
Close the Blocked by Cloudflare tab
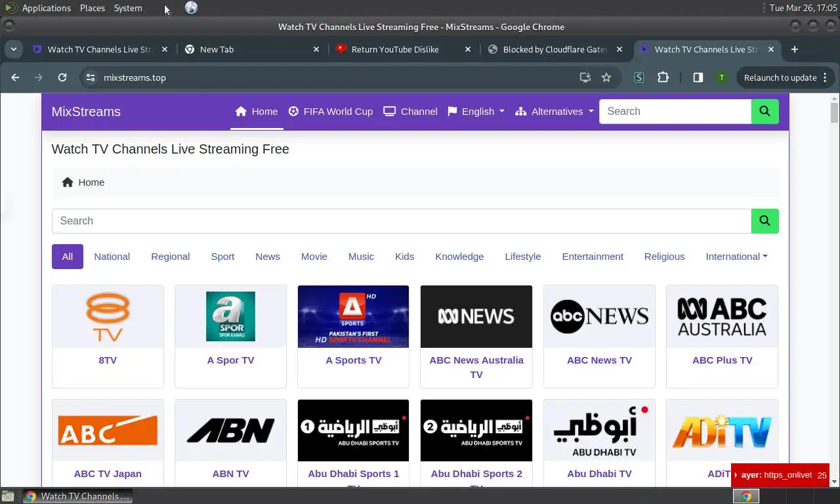[619, 49]
